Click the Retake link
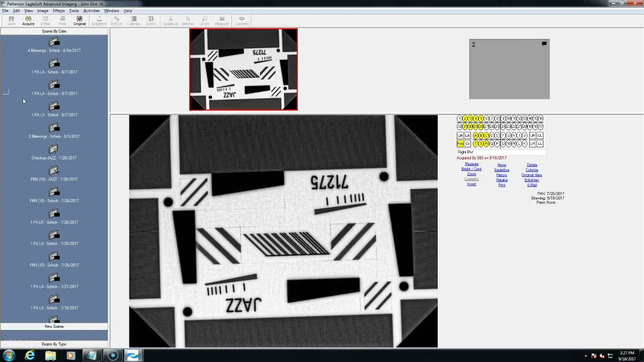644x362 pixels. point(502,180)
